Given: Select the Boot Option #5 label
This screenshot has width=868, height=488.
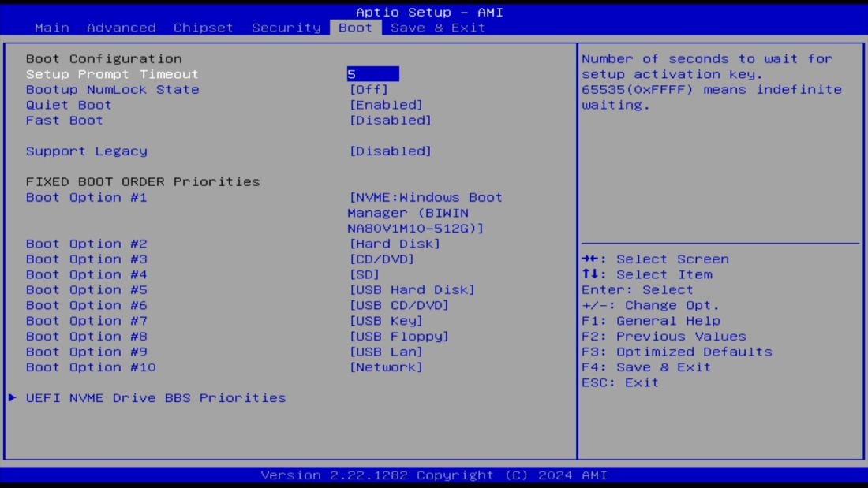Looking at the screenshot, I should click(x=86, y=290).
